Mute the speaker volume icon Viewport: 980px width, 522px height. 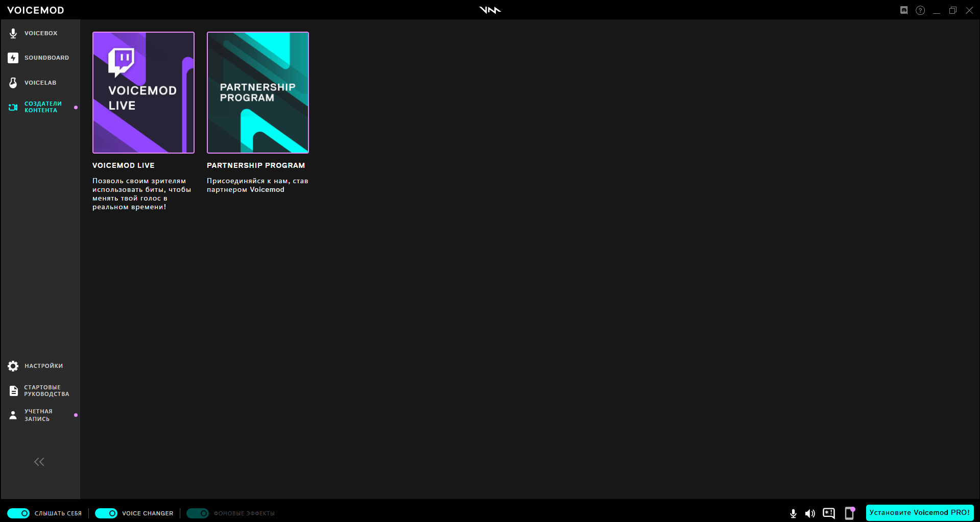click(x=810, y=513)
